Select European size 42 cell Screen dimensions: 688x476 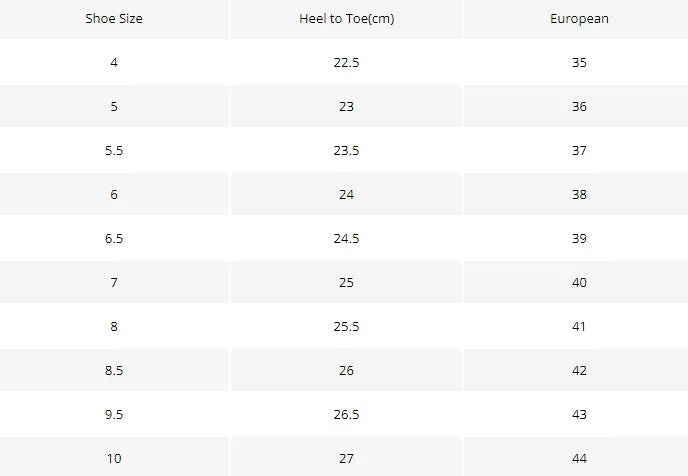pyautogui.click(x=576, y=370)
